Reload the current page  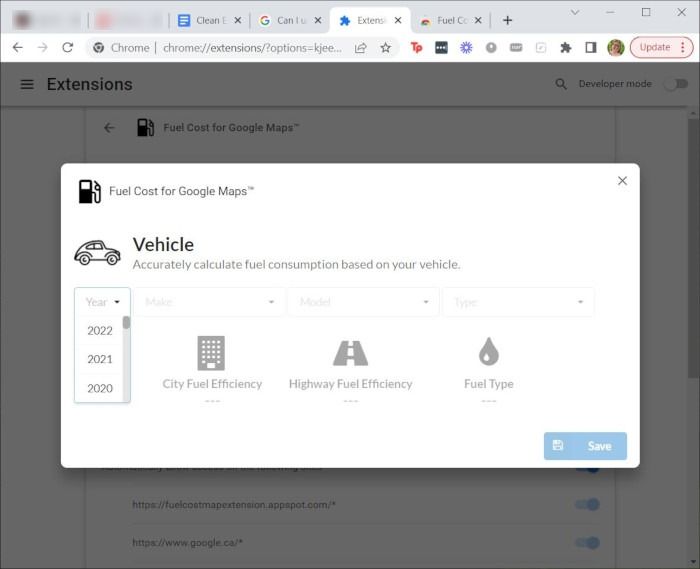coord(67,47)
